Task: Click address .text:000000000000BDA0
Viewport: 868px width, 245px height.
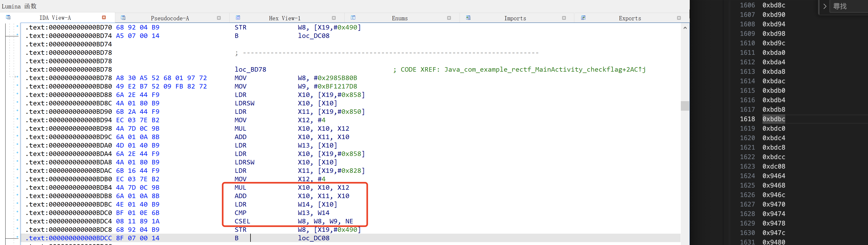Action: point(69,145)
